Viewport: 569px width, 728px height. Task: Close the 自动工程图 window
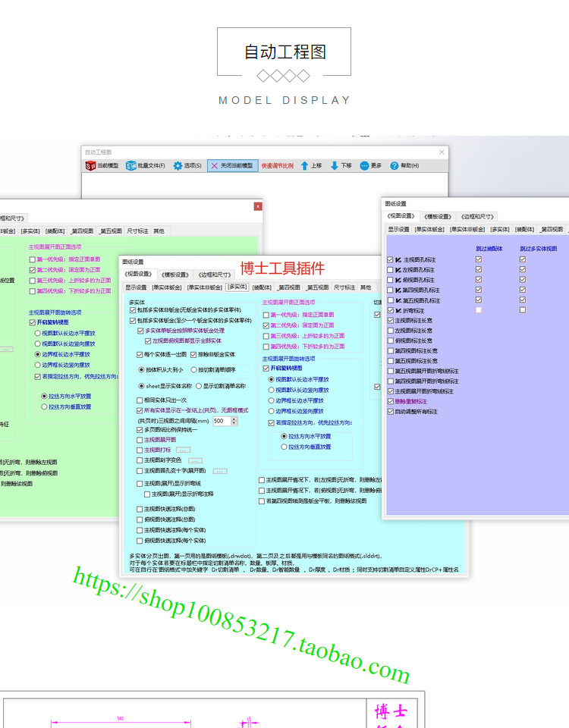point(442,152)
